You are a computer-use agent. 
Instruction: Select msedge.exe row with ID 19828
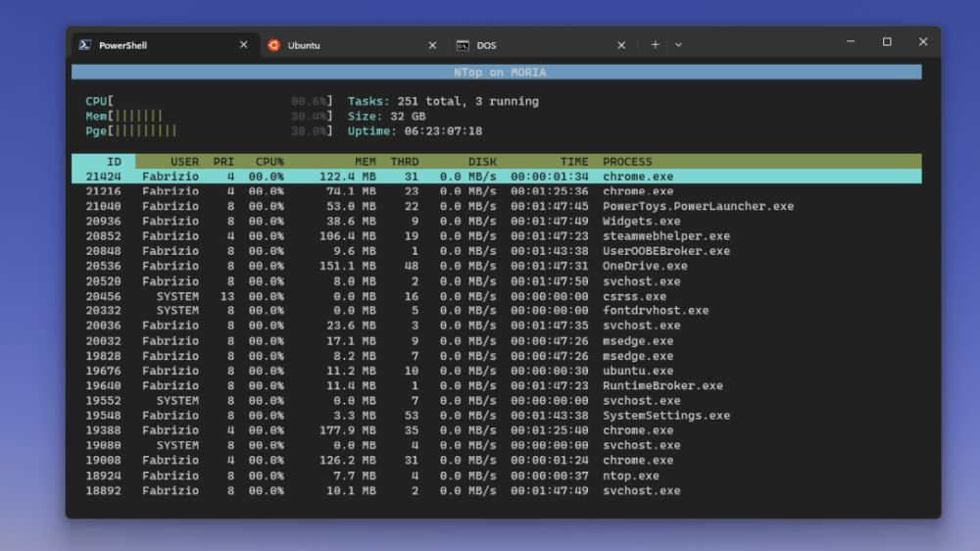pyautogui.click(x=496, y=356)
